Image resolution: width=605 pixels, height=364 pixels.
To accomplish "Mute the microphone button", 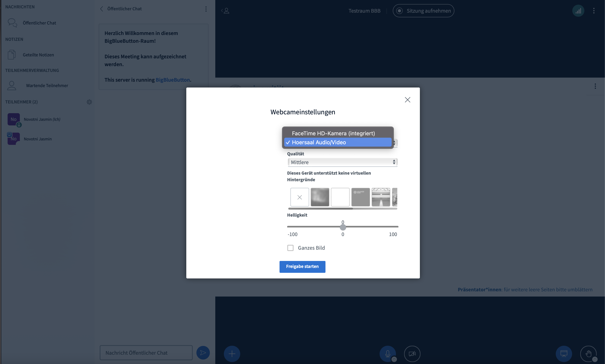I will click(387, 353).
